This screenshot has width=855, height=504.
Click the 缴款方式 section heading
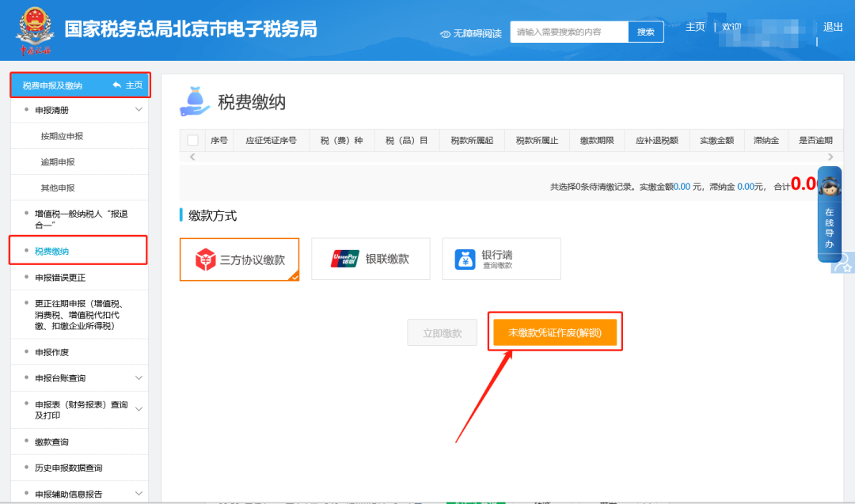(x=213, y=216)
